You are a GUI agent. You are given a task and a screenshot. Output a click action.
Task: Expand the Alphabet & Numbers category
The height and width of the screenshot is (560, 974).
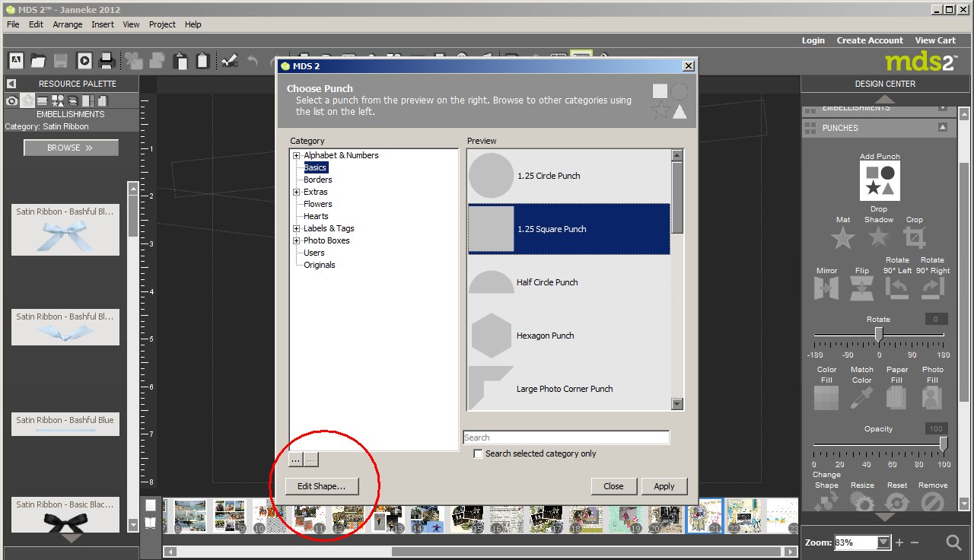coord(297,155)
